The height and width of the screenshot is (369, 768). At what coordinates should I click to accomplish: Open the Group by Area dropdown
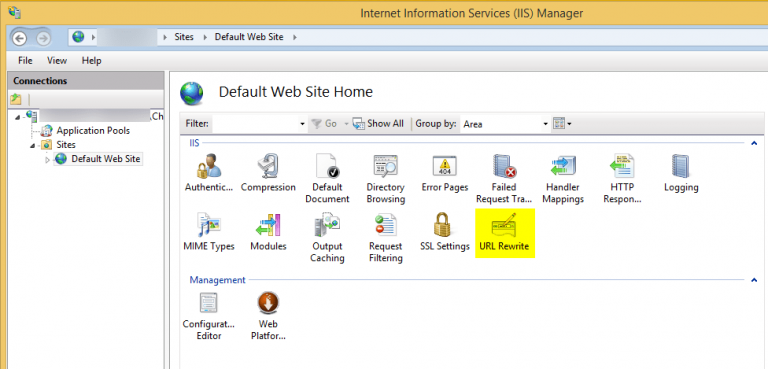click(505, 124)
